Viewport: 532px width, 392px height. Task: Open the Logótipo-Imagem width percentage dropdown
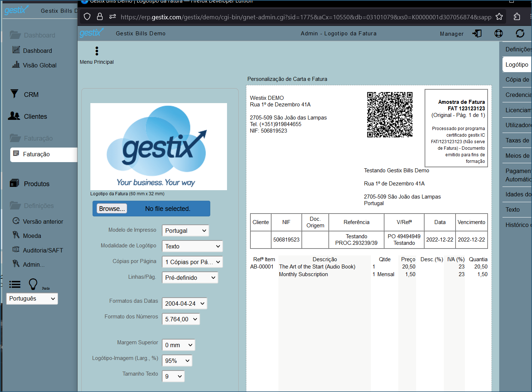click(177, 361)
